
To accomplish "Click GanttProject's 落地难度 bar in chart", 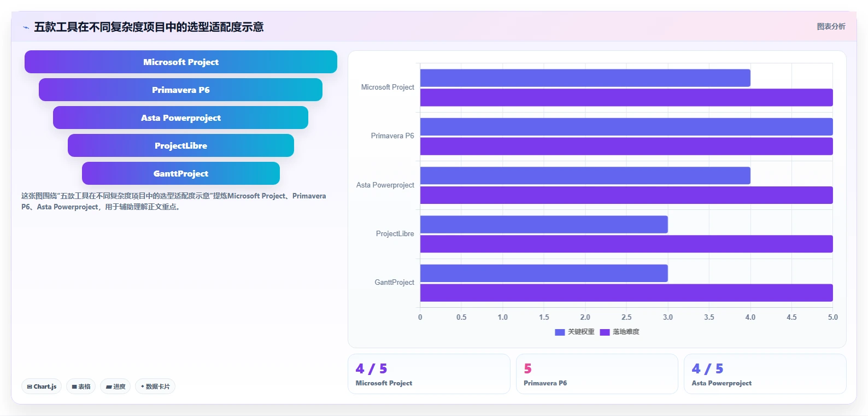I will point(626,292).
